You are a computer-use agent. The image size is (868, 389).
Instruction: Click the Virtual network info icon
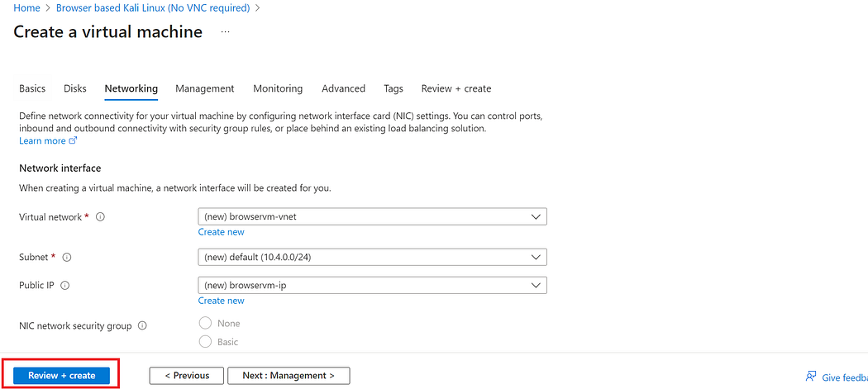[100, 217]
